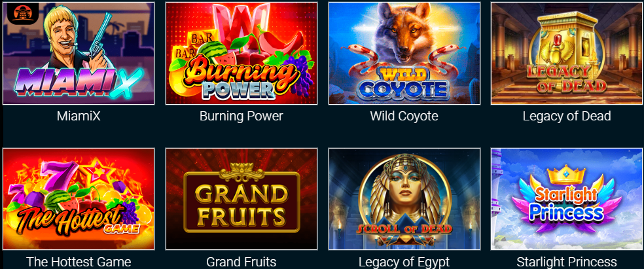644x269 pixels.
Task: Click the MiamiX title text below thumbnail
Action: pyautogui.click(x=79, y=117)
